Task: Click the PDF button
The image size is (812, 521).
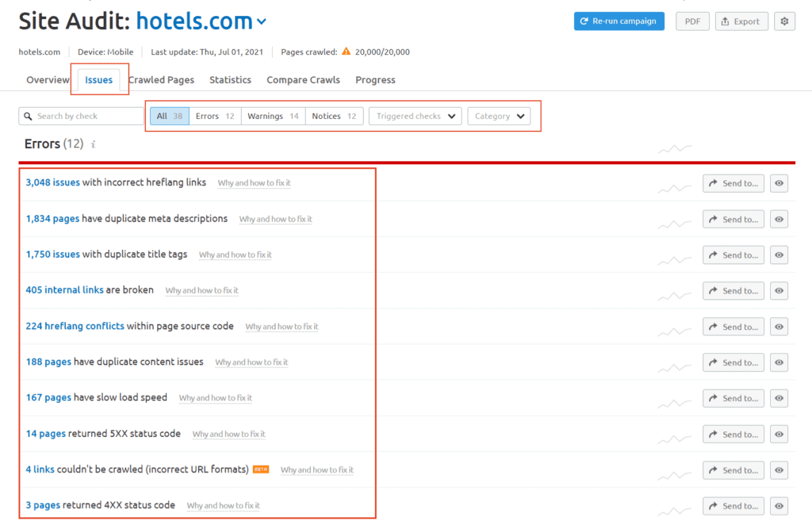Action: click(x=692, y=21)
